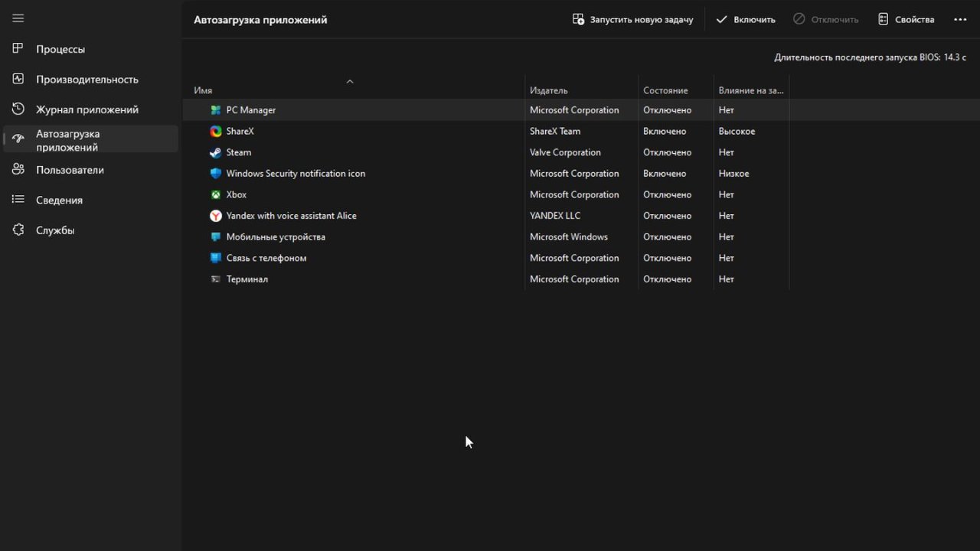Screen dimensions: 980x551
Task: Go to Службы page
Action: click(55, 230)
